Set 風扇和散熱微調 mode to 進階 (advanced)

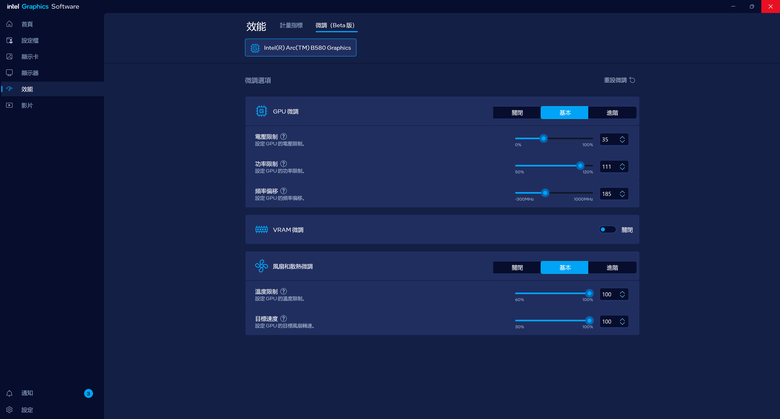coord(612,267)
